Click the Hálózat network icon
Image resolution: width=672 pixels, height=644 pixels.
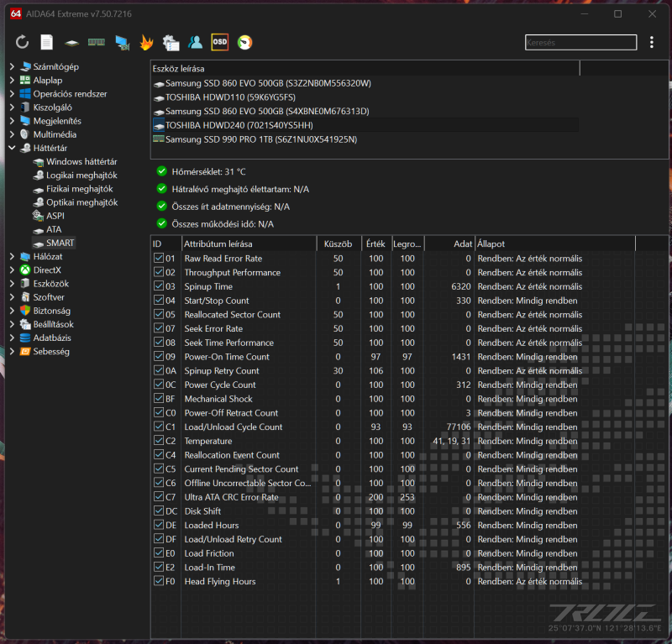25,256
